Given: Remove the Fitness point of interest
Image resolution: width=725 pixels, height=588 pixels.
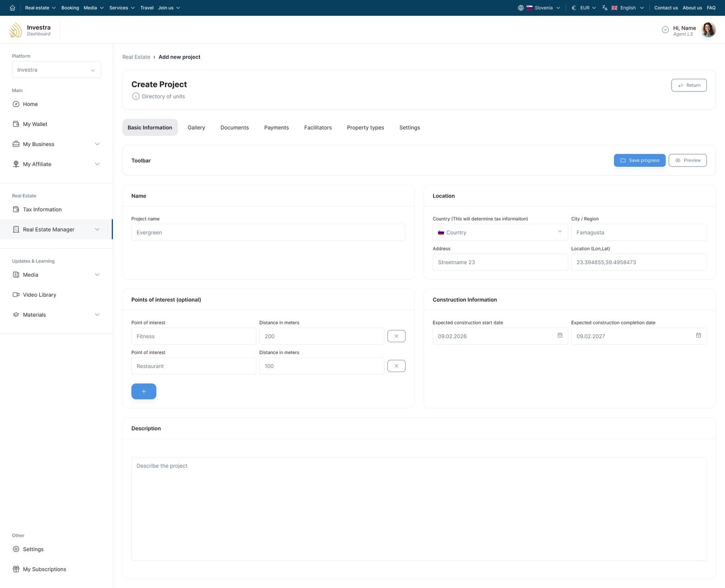Looking at the screenshot, I should (x=396, y=336).
